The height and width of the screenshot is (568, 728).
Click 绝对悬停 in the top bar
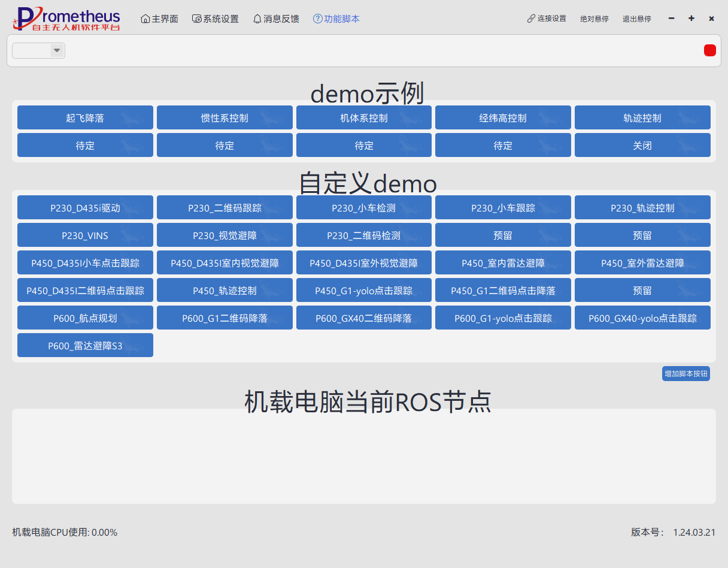(x=594, y=19)
